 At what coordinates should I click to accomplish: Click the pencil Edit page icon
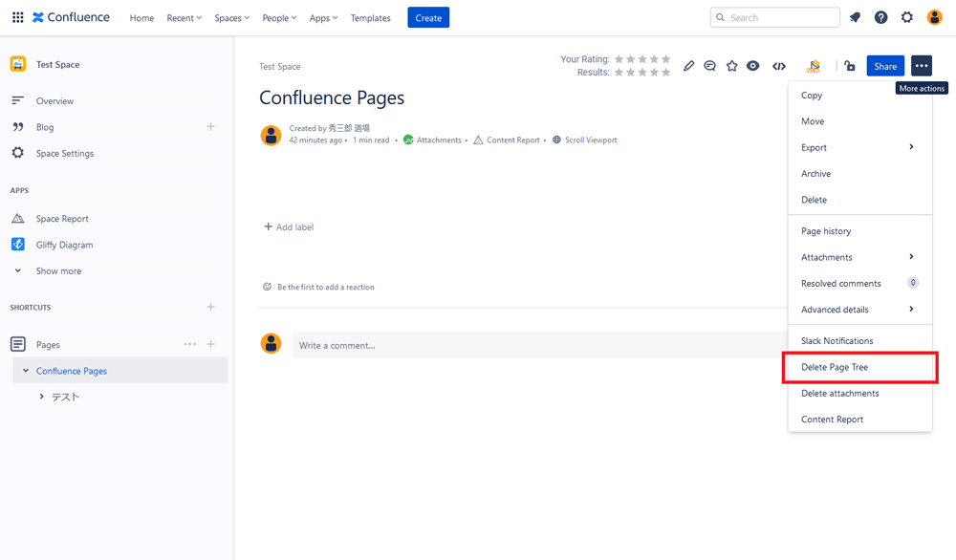[688, 66]
